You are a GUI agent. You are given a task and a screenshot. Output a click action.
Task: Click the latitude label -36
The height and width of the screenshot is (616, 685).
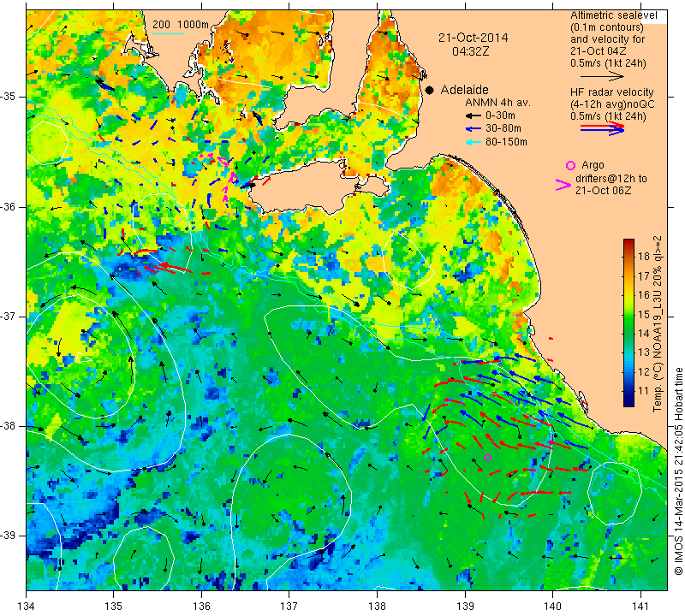(9, 206)
